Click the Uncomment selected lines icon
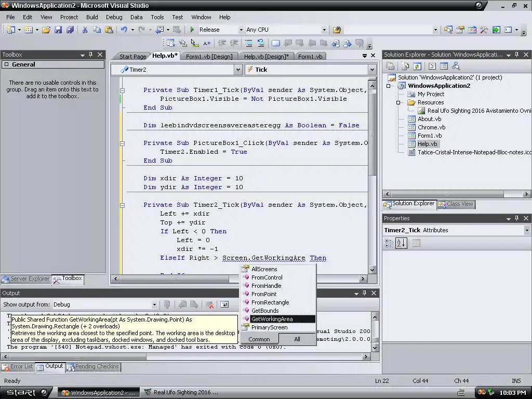The height and width of the screenshot is (399, 532). click(x=261, y=43)
